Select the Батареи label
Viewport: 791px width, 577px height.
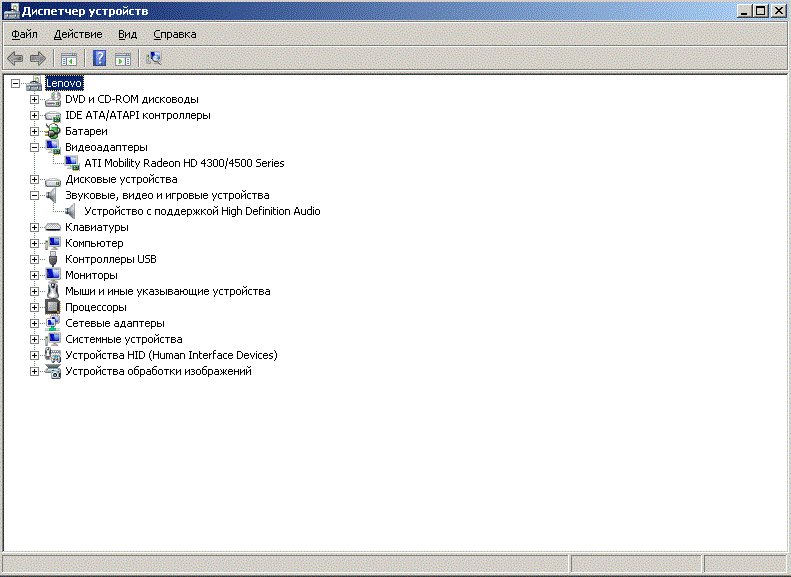(86, 131)
